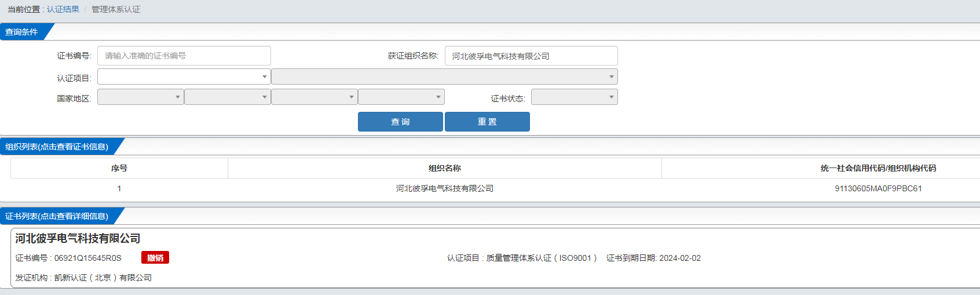This screenshot has height=295, width=980.
Task: Click the 查询条件 panel header
Action: pos(22,32)
